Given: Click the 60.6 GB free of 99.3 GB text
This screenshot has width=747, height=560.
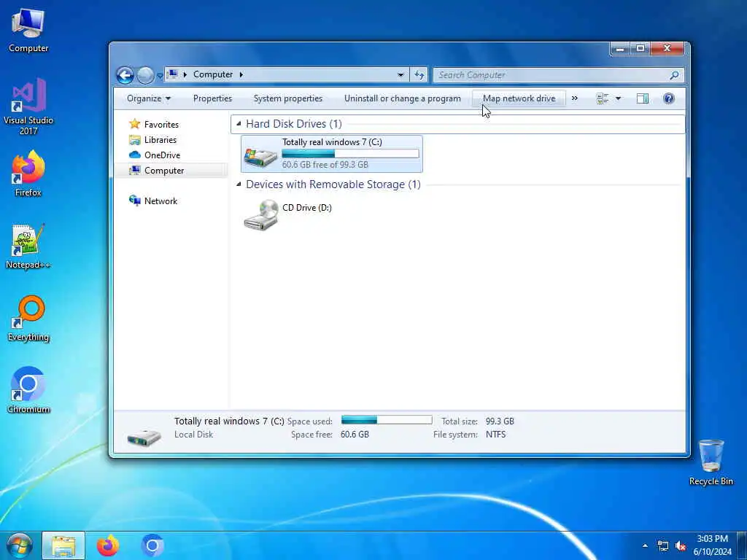Looking at the screenshot, I should coord(325,165).
